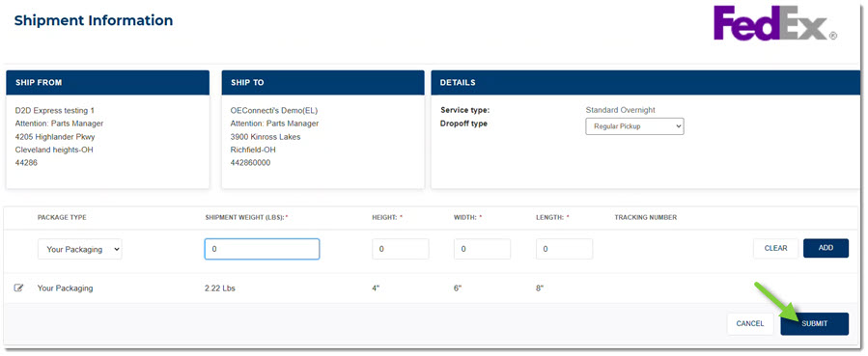Click the '4205 Highlander Pkwy' address line
This screenshot has height=356, width=868.
pos(55,137)
